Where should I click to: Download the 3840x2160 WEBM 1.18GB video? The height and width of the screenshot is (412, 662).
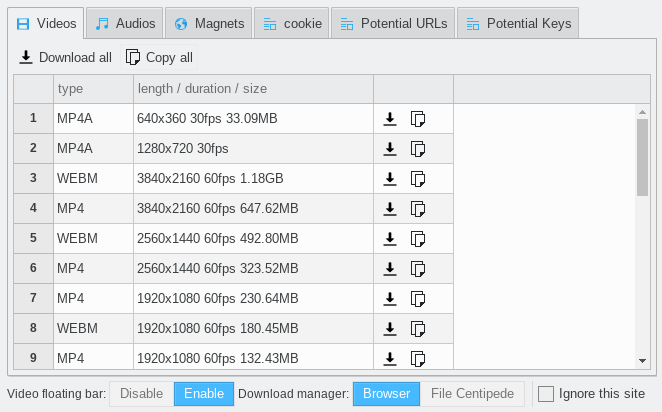[390, 179]
